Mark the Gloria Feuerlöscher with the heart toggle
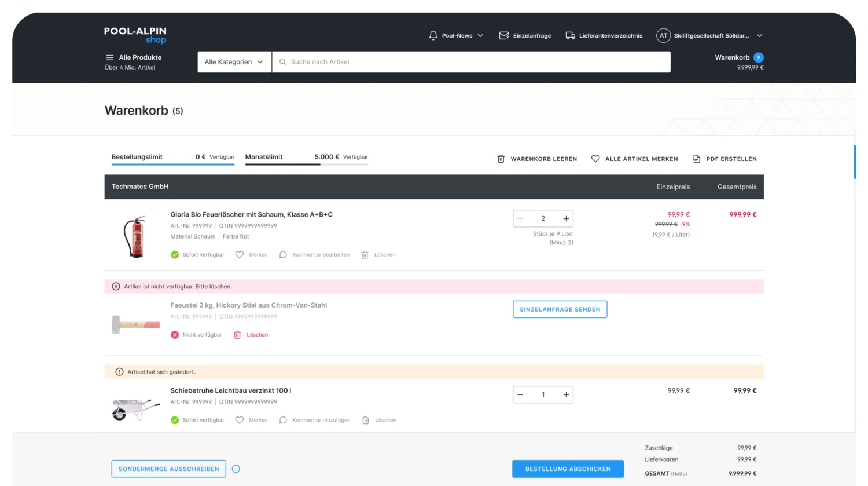The width and height of the screenshot is (868, 486). click(x=239, y=255)
